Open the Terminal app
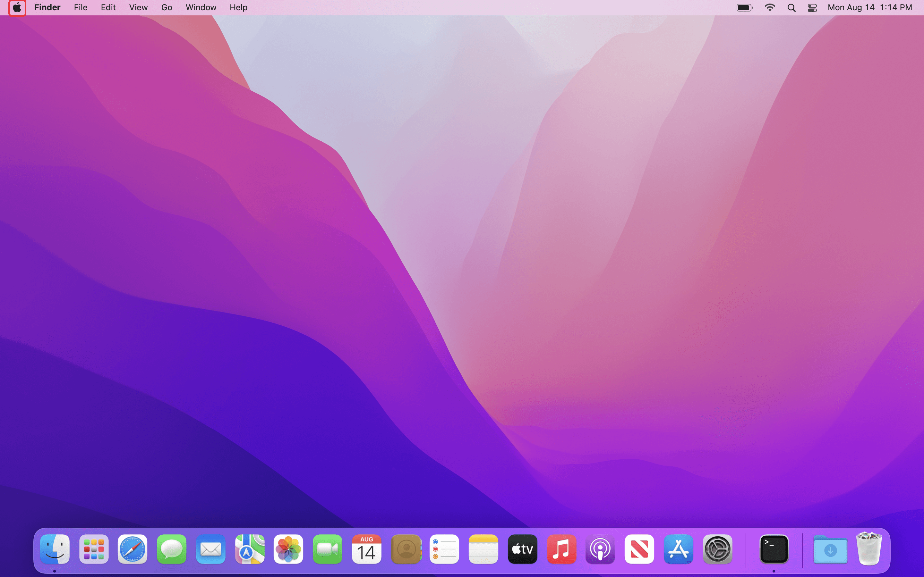This screenshot has height=577, width=924. coord(774,549)
